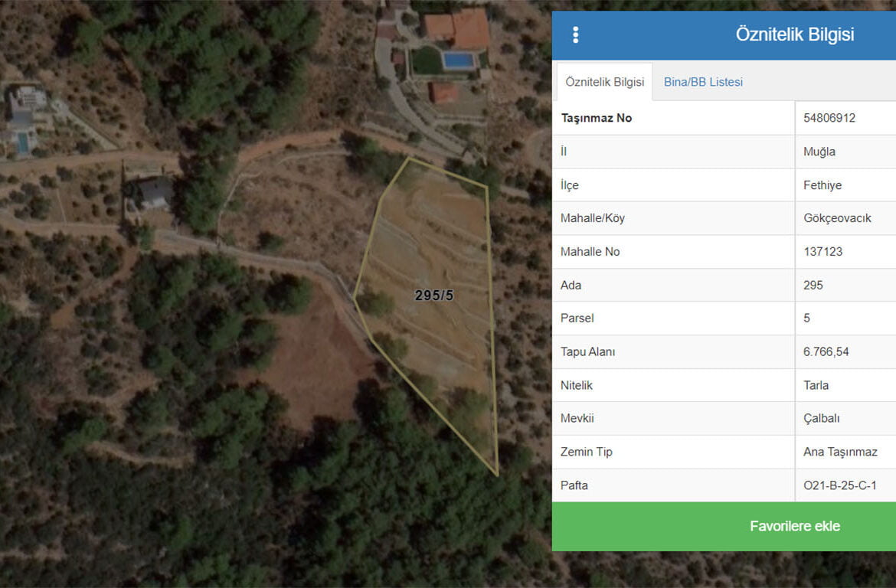This screenshot has width=896, height=588.
Task: Open the three-dot menu in panel header
Action: tap(575, 35)
